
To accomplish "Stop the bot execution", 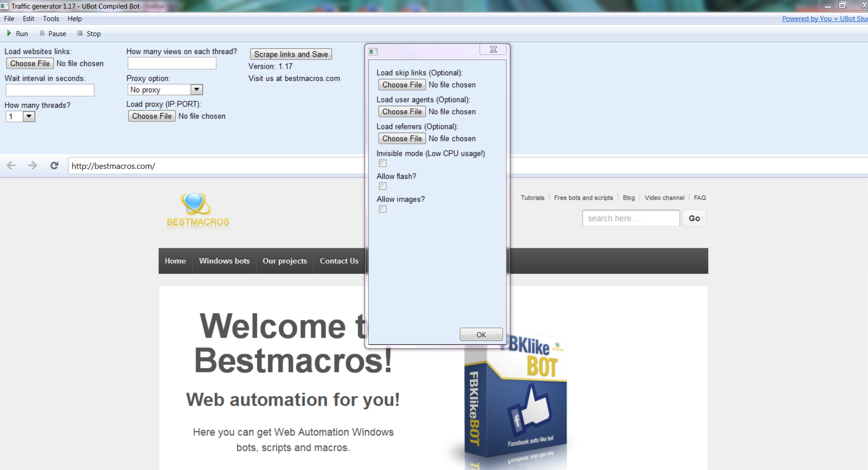I will click(89, 33).
